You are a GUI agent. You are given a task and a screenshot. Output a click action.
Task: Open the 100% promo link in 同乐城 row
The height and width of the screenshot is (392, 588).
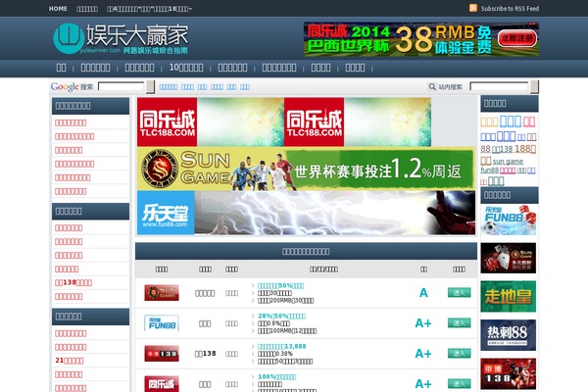pyautogui.click(x=277, y=376)
